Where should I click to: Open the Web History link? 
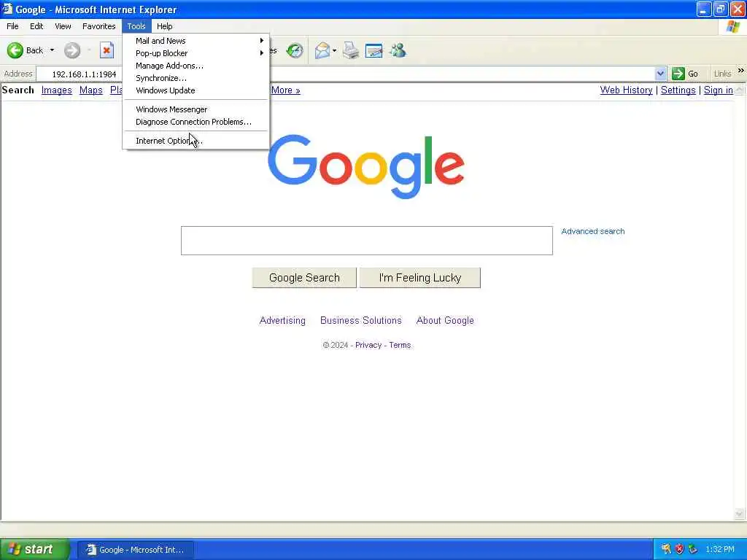coord(626,90)
